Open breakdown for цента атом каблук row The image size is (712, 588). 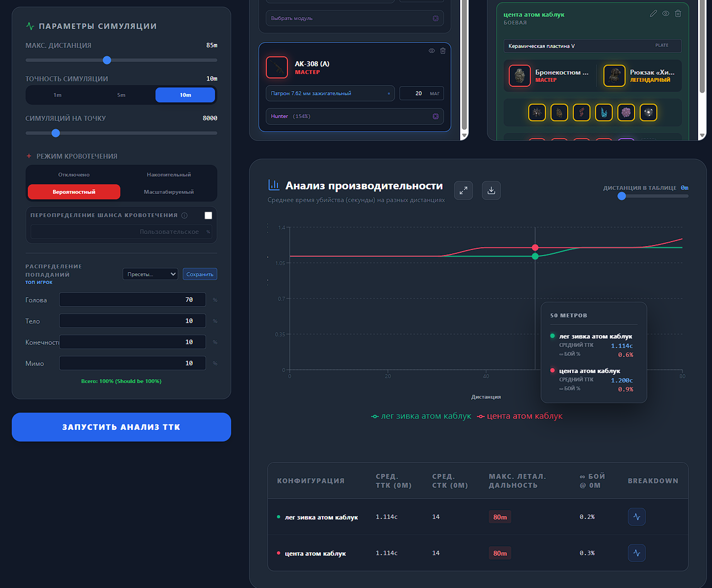(637, 553)
